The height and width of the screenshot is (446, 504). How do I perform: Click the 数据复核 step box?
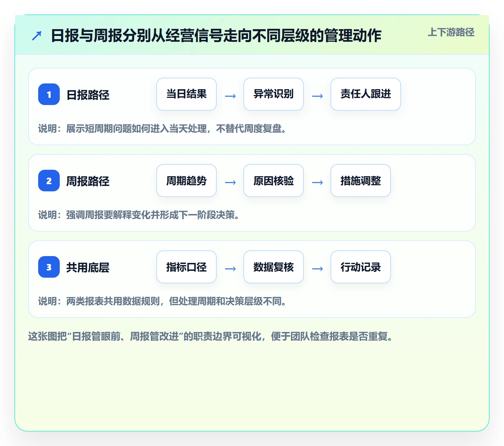(x=274, y=267)
